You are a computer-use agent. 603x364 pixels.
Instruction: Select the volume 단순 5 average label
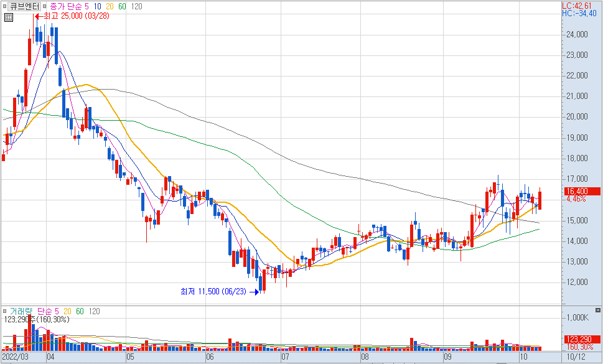(x=48, y=311)
